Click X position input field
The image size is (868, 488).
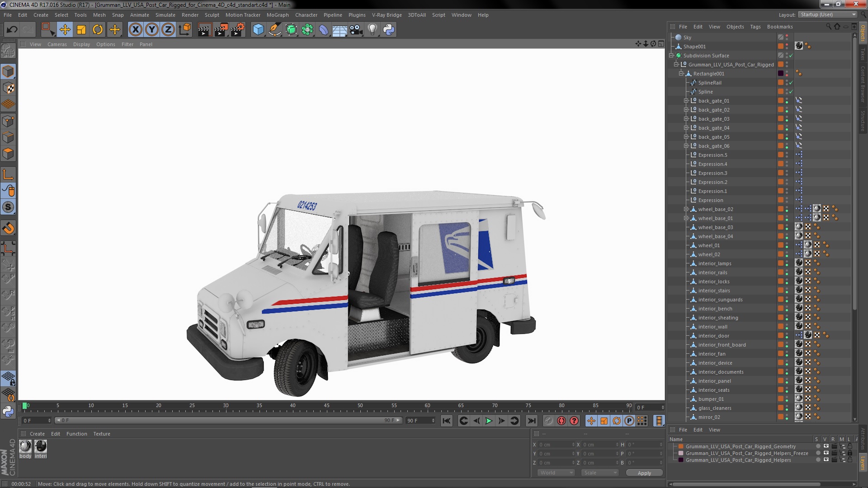coord(556,445)
